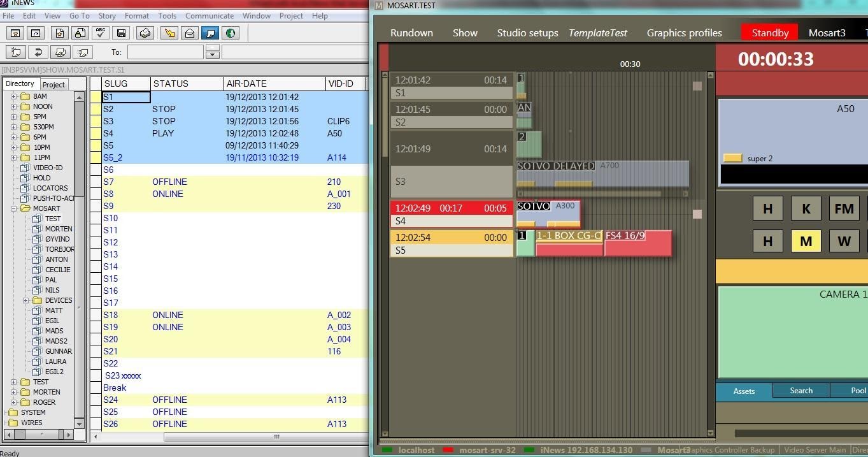Open the dropdown arrow next to To field

213,55
